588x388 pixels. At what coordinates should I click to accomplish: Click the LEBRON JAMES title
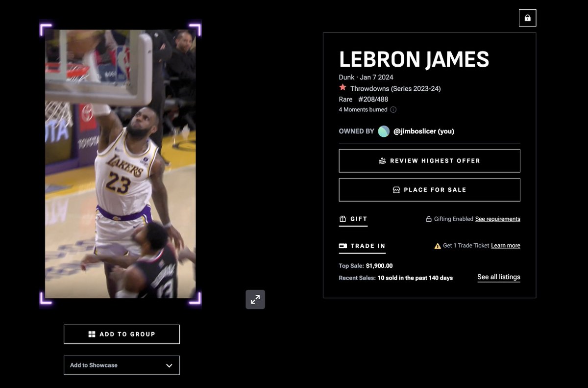(414, 59)
